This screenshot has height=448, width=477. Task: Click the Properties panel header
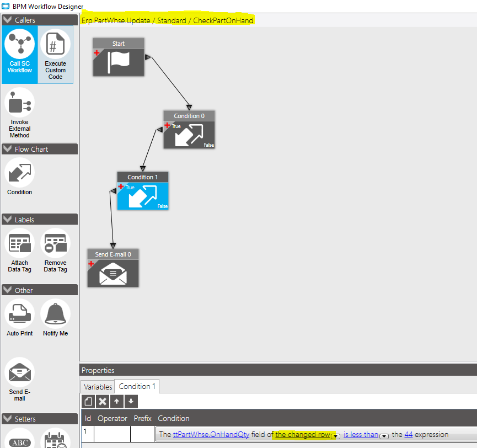click(x=278, y=370)
